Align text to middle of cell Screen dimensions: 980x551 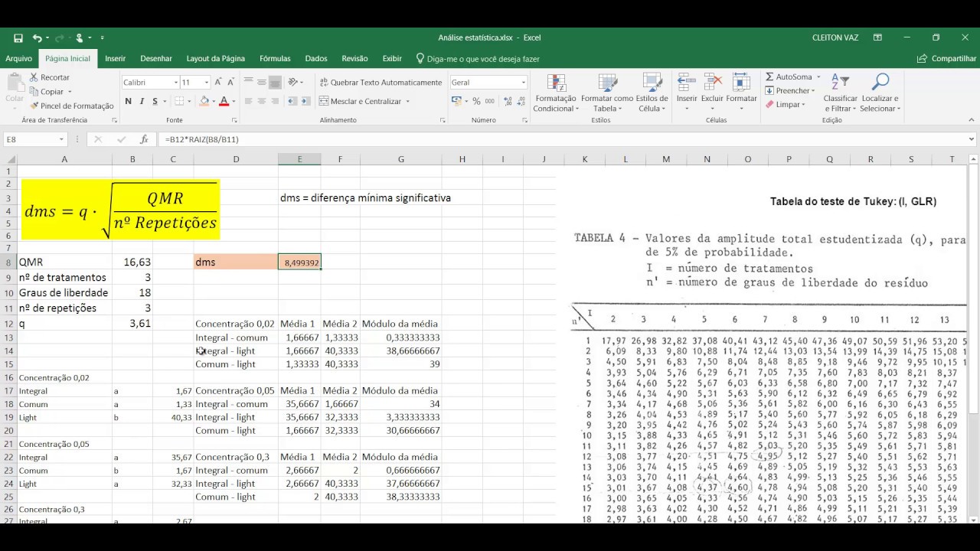262,82
